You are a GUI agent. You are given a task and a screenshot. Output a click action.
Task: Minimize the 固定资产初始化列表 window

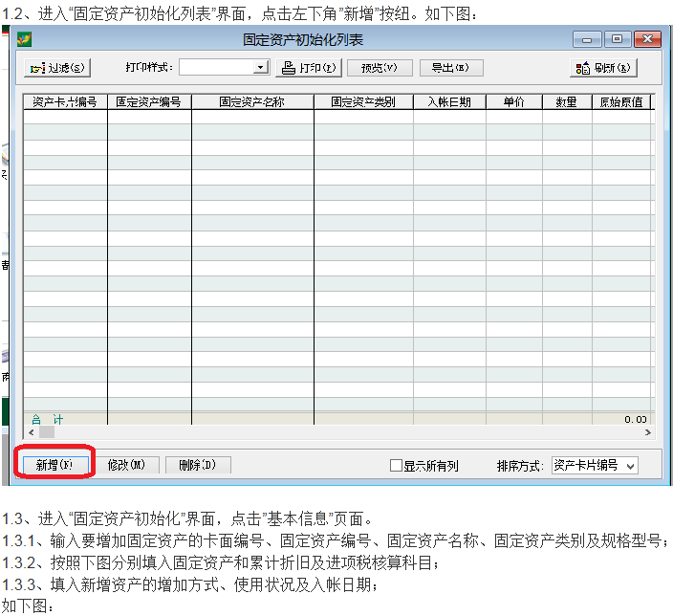point(587,39)
